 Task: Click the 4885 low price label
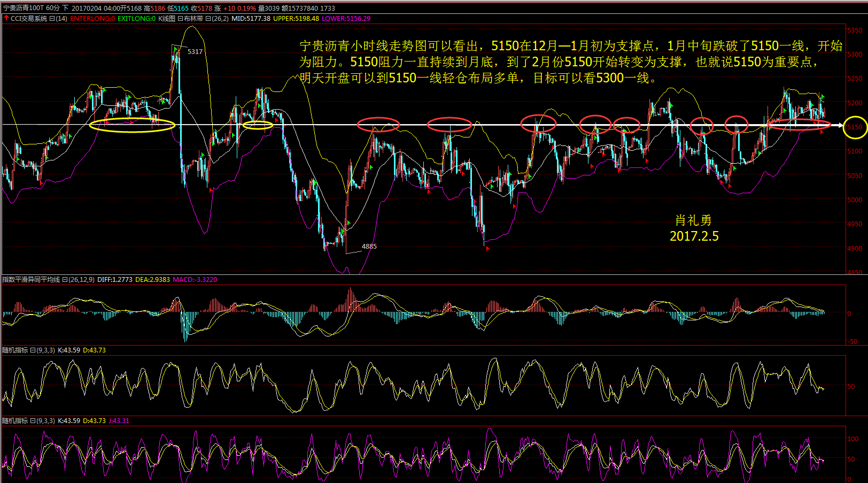point(369,247)
